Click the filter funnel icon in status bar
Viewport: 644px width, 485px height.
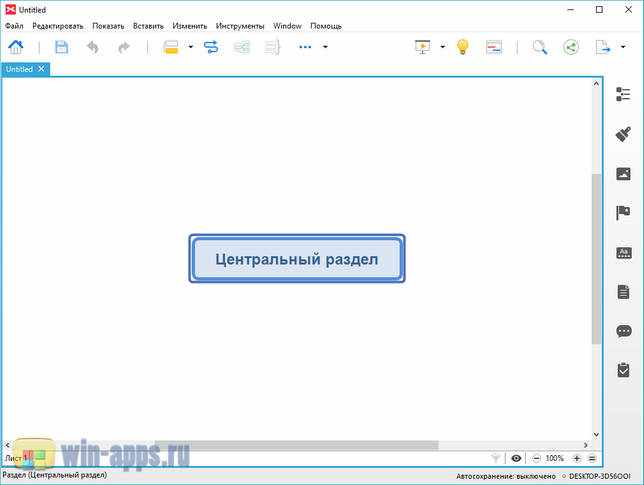point(496,458)
